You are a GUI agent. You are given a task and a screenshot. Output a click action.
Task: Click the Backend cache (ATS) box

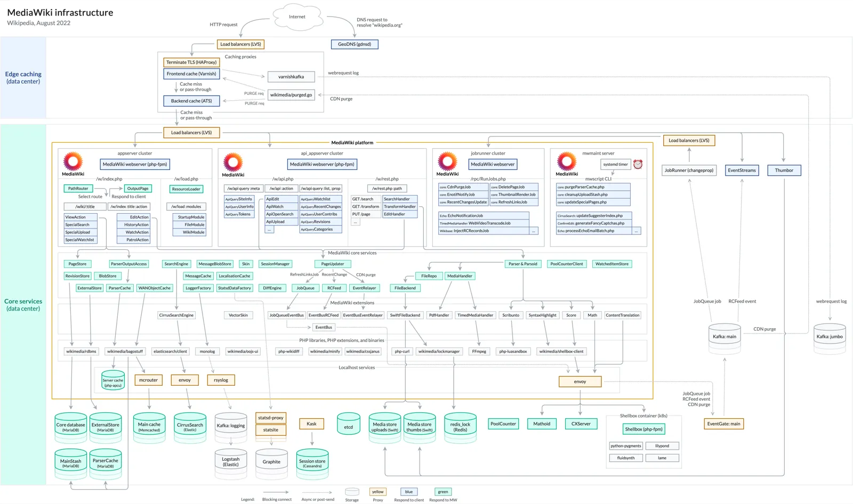click(x=191, y=101)
